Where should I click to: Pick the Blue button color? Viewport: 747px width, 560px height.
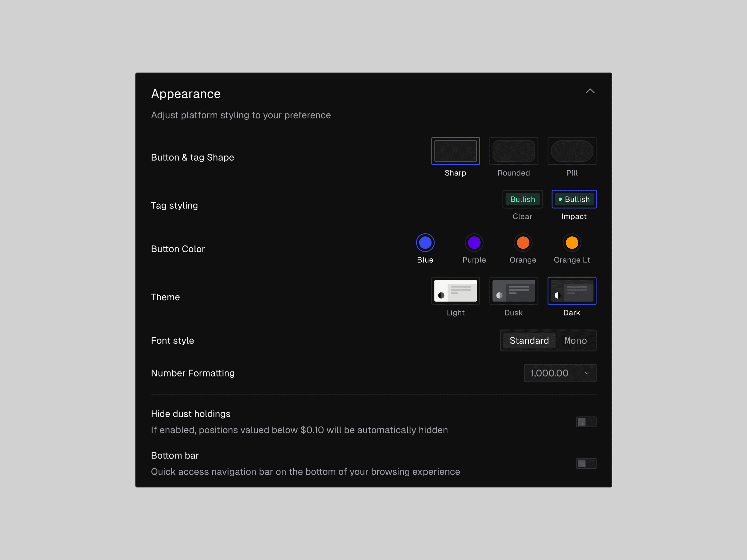pyautogui.click(x=425, y=243)
